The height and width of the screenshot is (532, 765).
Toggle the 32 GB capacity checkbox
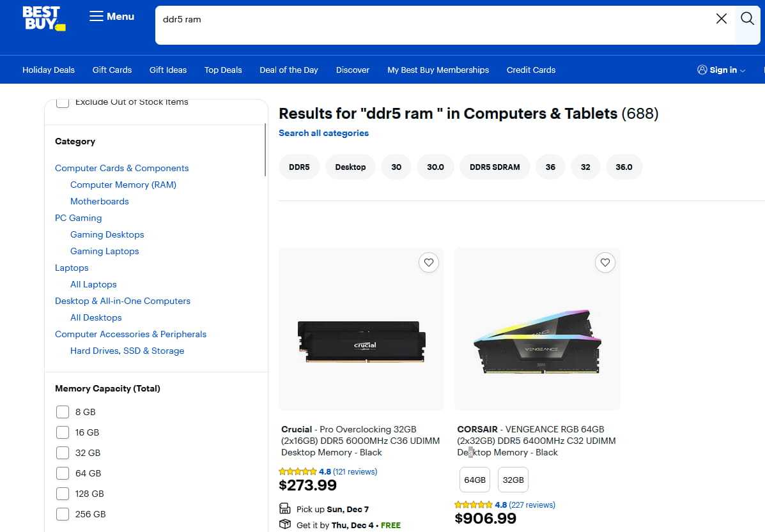63,453
